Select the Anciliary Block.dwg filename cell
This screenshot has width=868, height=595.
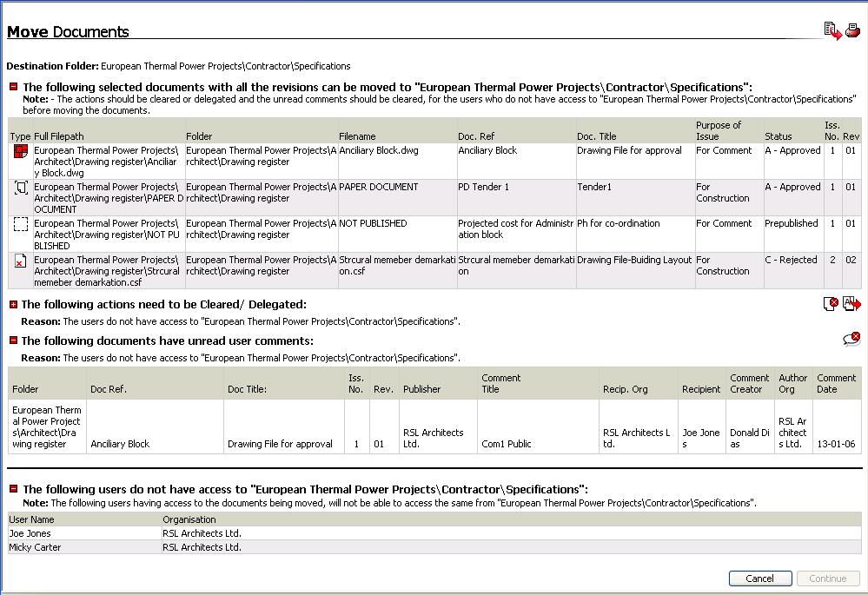pos(397,161)
